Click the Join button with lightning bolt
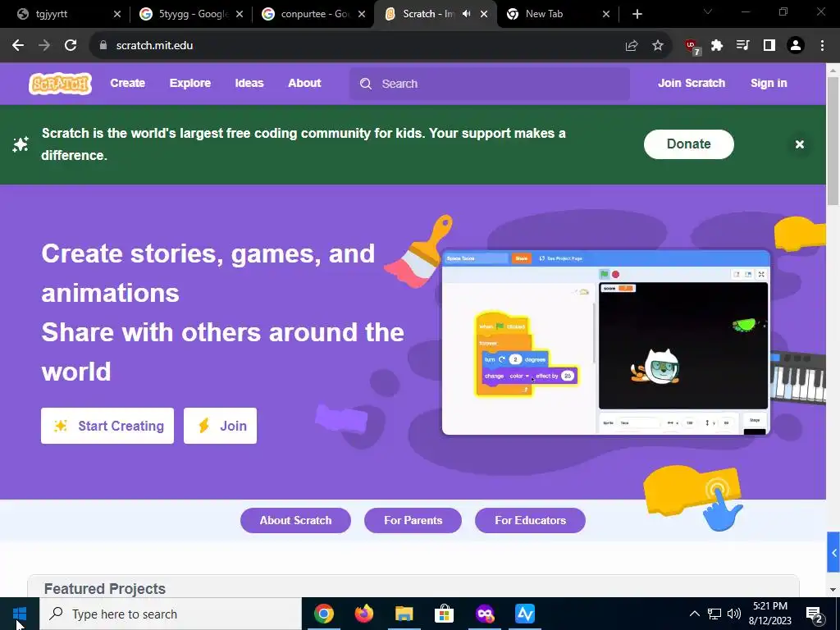The image size is (840, 630). (x=220, y=426)
